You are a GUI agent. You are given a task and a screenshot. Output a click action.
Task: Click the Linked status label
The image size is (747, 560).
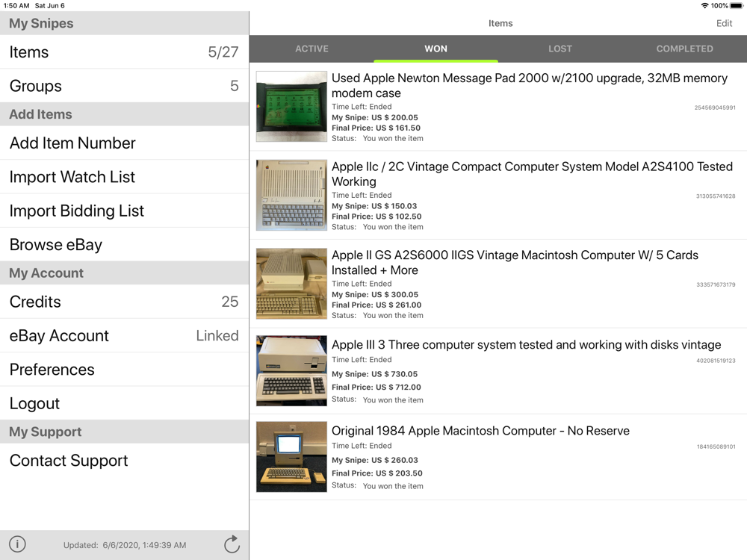pos(217,335)
